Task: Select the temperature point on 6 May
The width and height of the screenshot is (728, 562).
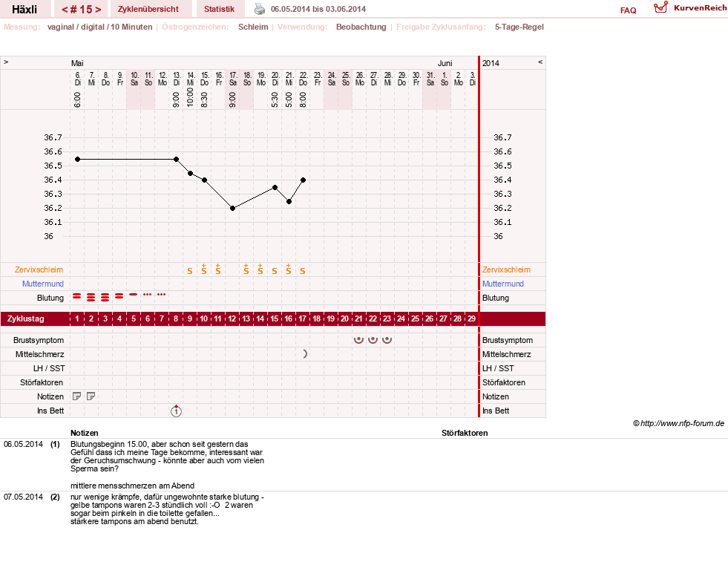Action: 77,160
